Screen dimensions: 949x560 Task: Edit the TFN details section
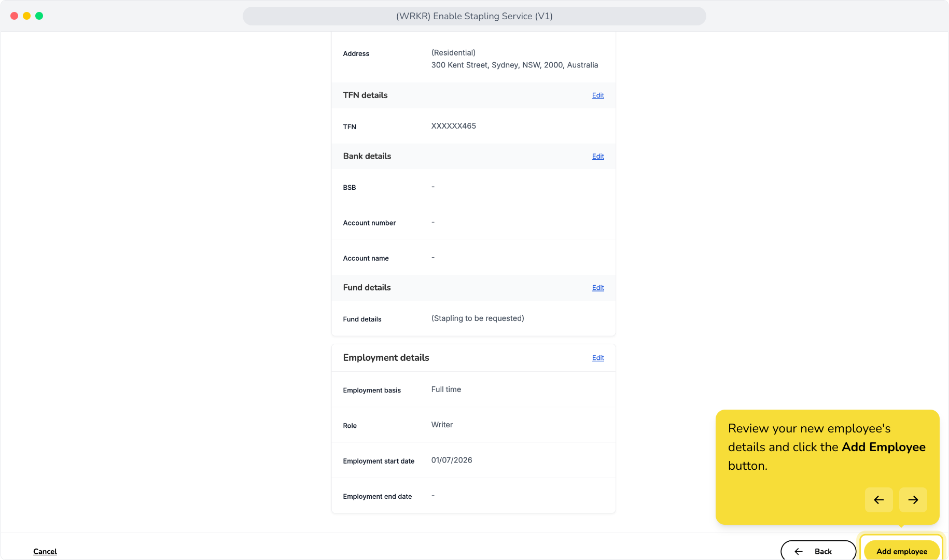pyautogui.click(x=598, y=95)
